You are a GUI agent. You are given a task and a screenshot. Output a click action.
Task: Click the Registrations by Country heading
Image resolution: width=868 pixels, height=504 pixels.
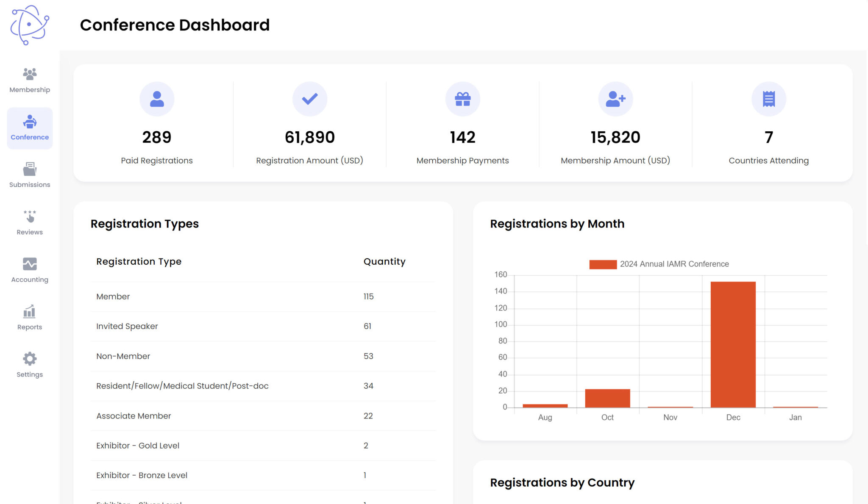click(562, 482)
